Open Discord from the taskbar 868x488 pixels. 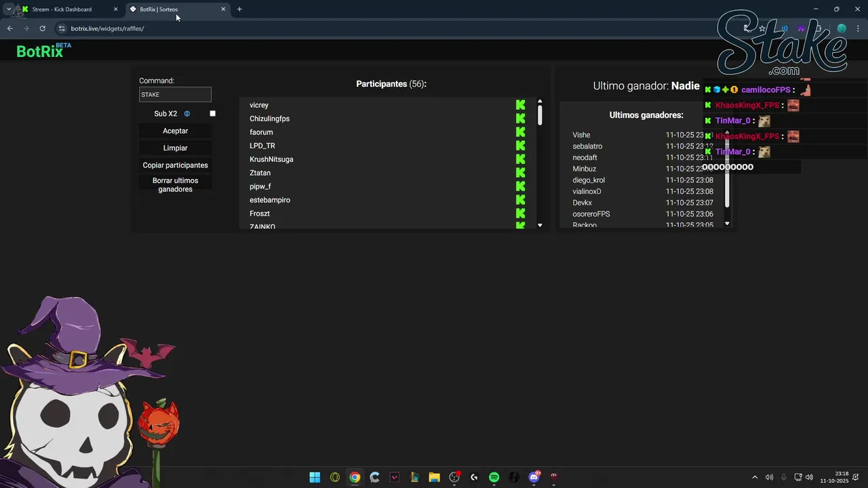534,477
